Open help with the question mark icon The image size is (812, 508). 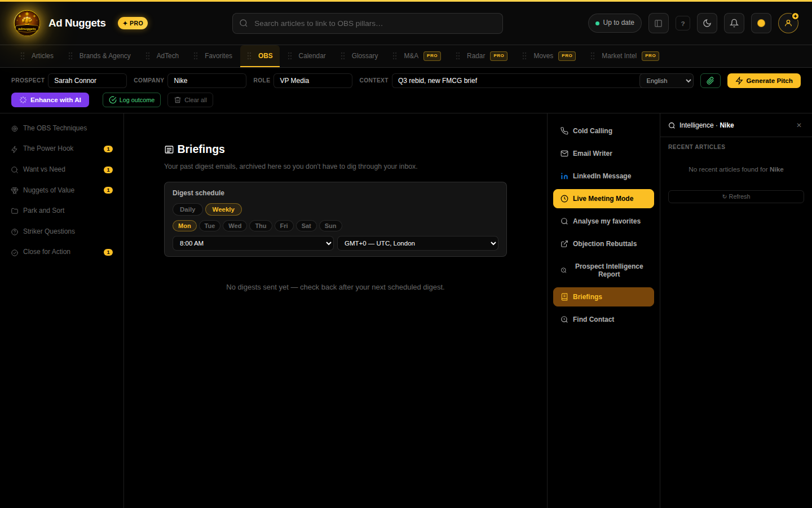pyautogui.click(x=683, y=23)
